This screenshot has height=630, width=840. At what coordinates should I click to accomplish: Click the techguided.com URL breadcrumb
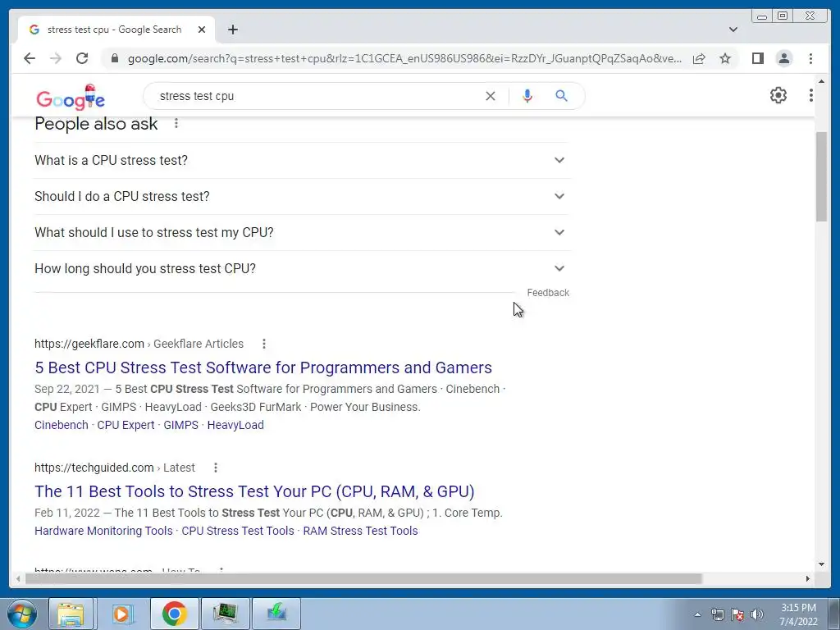(115, 468)
